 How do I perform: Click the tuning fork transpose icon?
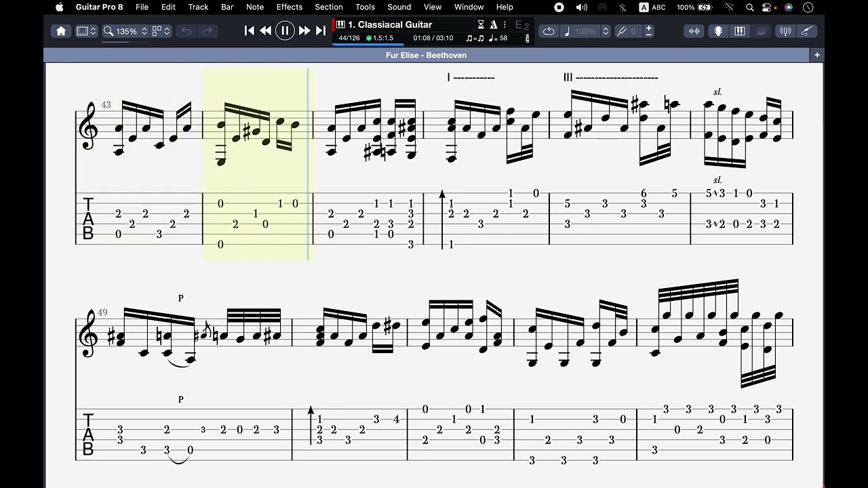[622, 31]
